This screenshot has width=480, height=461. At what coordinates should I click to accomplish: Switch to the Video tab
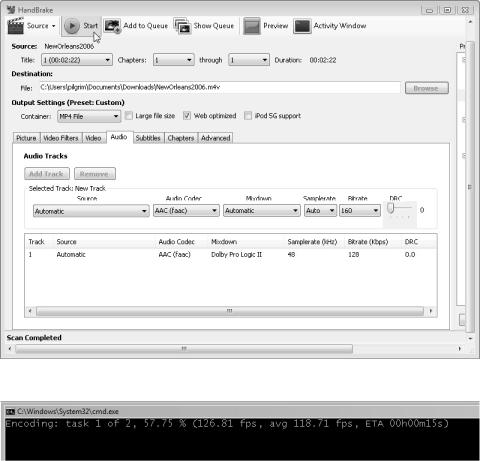click(94, 138)
